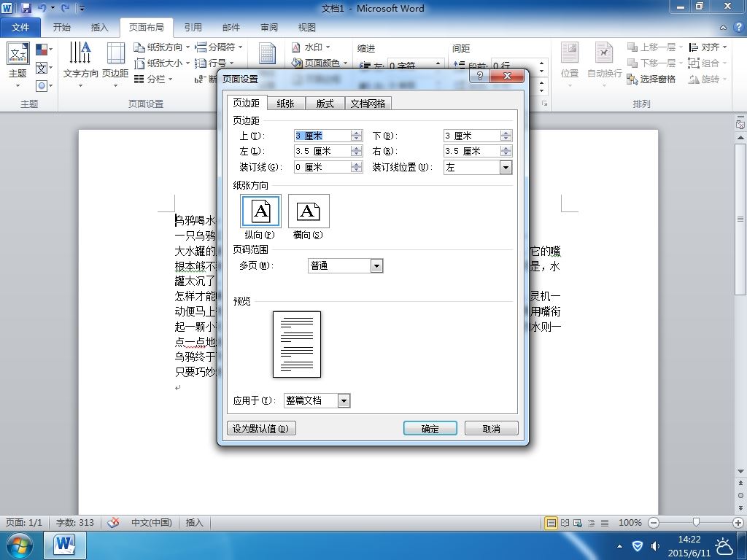Click the zoom out minus button
This screenshot has width=747, height=560.
(654, 523)
